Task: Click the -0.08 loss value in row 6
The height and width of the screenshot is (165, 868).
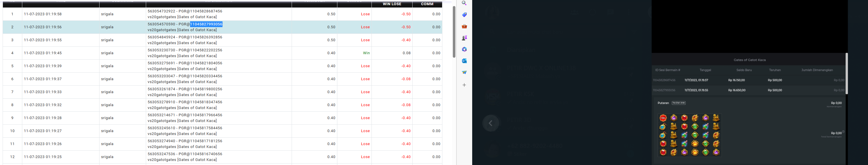Action: pyautogui.click(x=406, y=79)
